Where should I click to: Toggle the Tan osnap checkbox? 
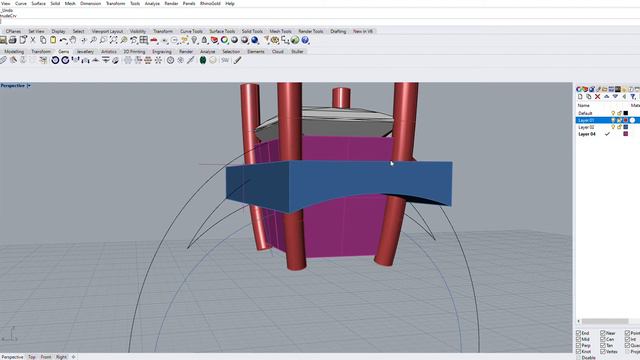pos(603,345)
